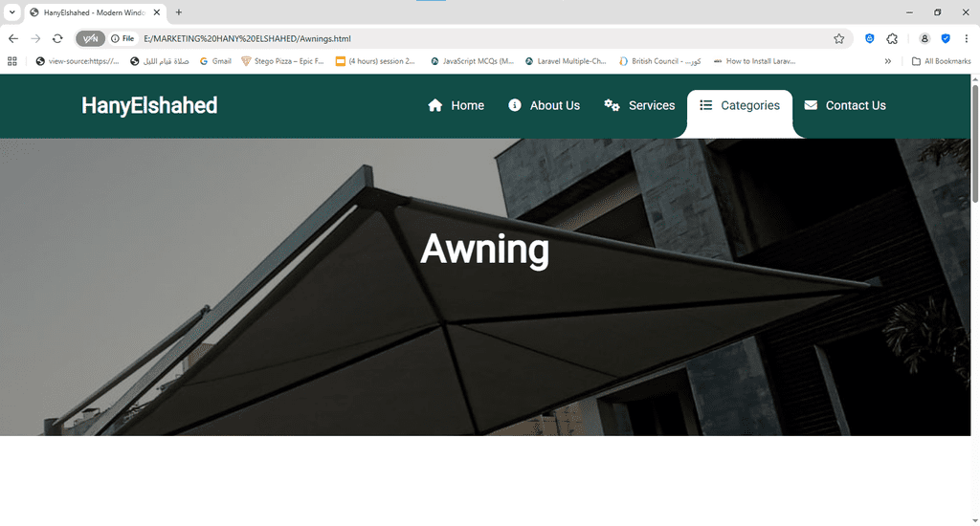
Task: Click the page vertical scrollbar thumb
Action: click(975, 143)
